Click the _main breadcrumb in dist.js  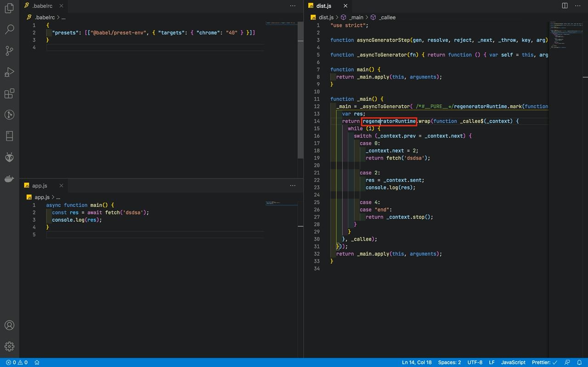[x=356, y=17]
